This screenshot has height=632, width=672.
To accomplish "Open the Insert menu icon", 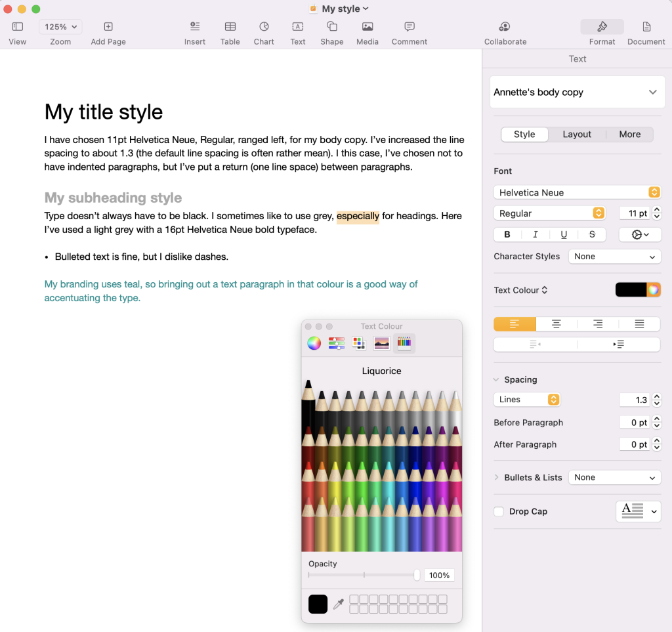I will pos(194,27).
